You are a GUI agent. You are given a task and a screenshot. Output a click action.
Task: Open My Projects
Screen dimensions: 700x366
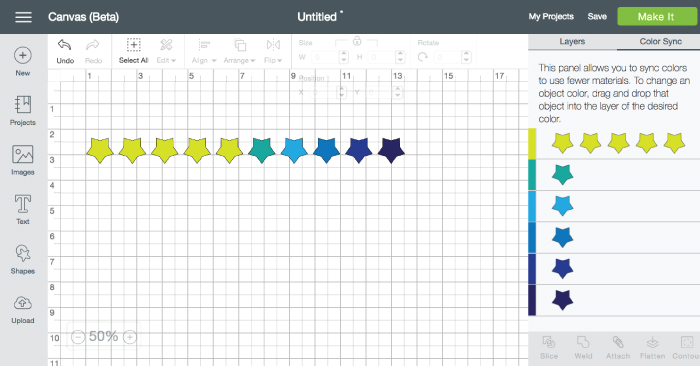551,17
